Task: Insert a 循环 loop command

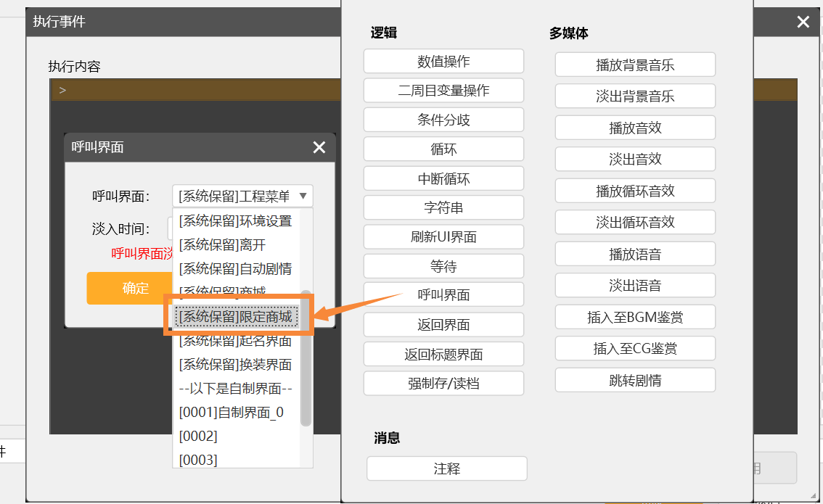Action: [x=443, y=149]
